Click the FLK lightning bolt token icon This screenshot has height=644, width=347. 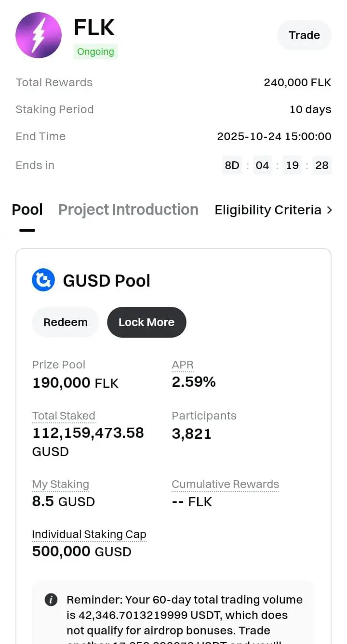(39, 35)
